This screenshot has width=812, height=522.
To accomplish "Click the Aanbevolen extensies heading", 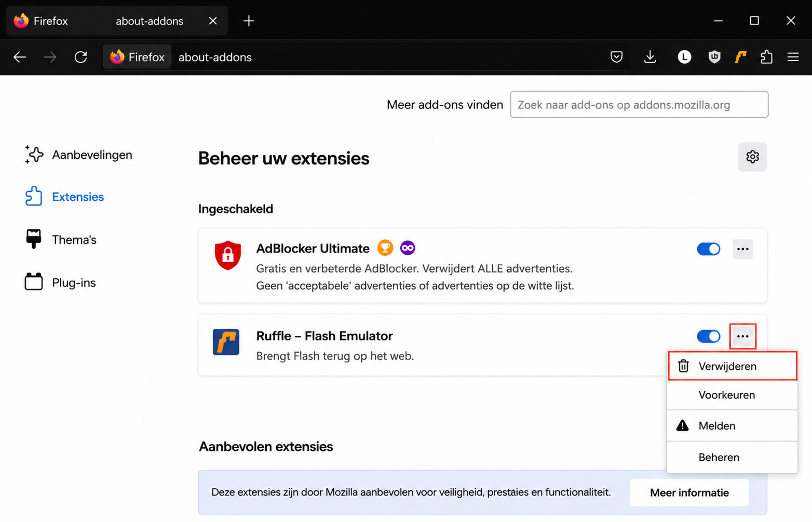I will (x=266, y=446).
